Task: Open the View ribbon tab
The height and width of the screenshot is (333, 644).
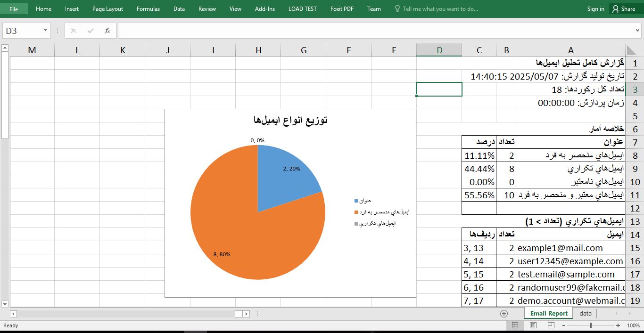Action: coord(235,8)
